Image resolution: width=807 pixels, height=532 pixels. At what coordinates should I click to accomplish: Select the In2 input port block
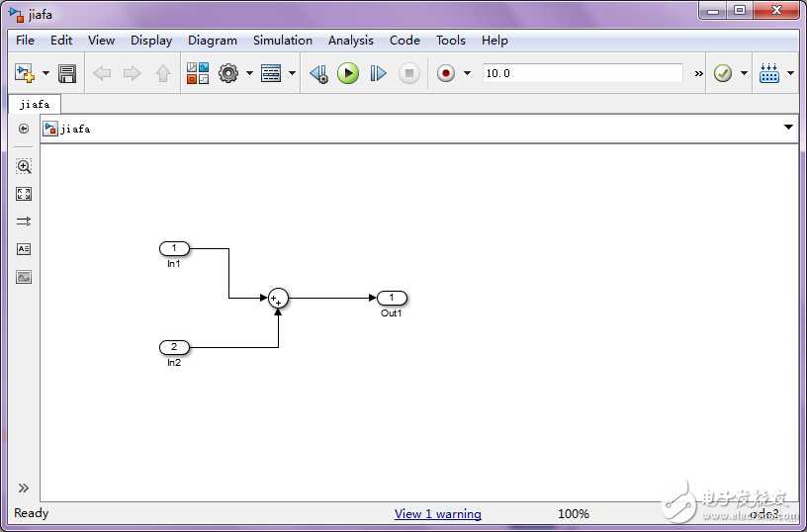click(x=174, y=347)
